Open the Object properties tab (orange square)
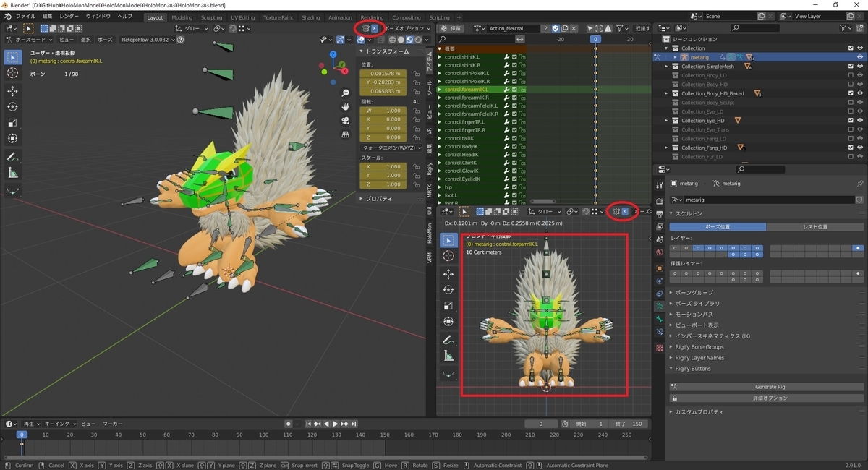Viewport: 868px width, 470px height. coord(659,268)
